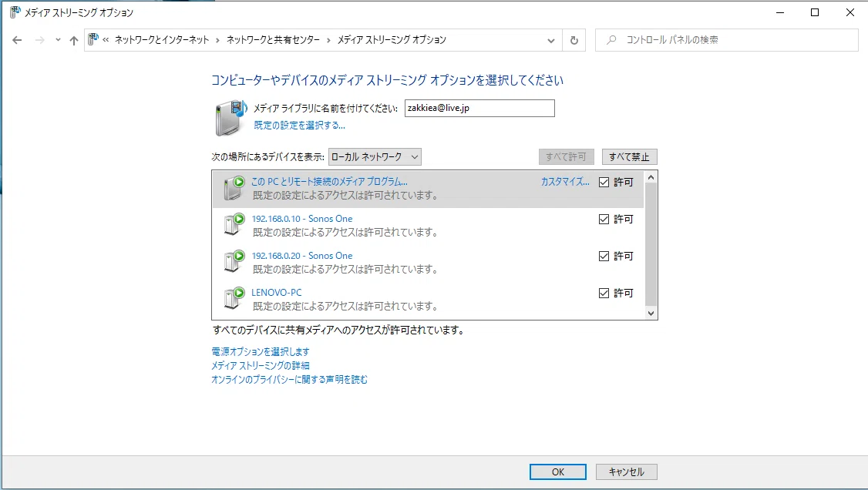The height and width of the screenshot is (490, 868).
Task: Open the カスタマイズ... link
Action: (x=565, y=181)
